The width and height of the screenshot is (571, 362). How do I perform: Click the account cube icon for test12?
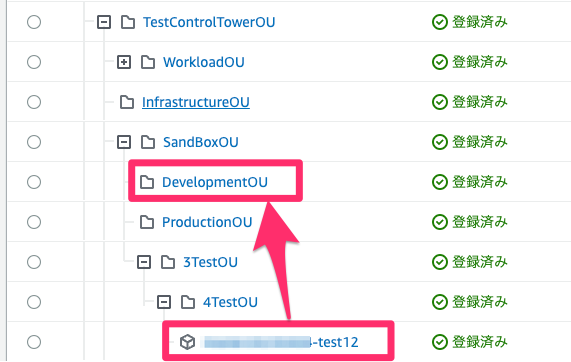[187, 342]
